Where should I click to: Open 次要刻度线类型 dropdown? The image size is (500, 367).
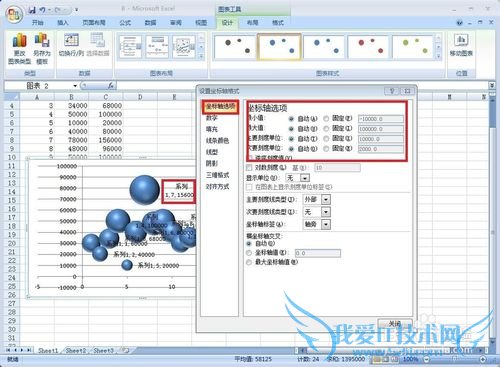(326, 212)
